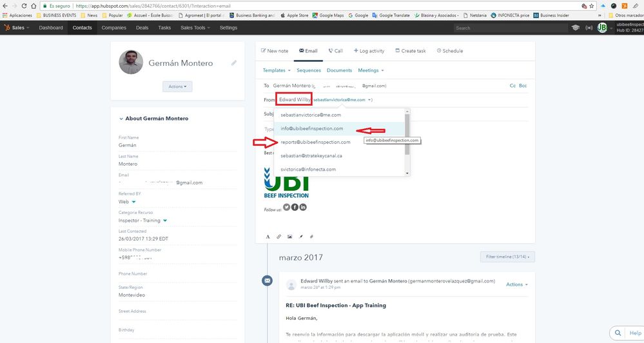Viewport: 644px width, 343px height.
Task: Click the email envelope timeline marker
Action: tap(267, 280)
